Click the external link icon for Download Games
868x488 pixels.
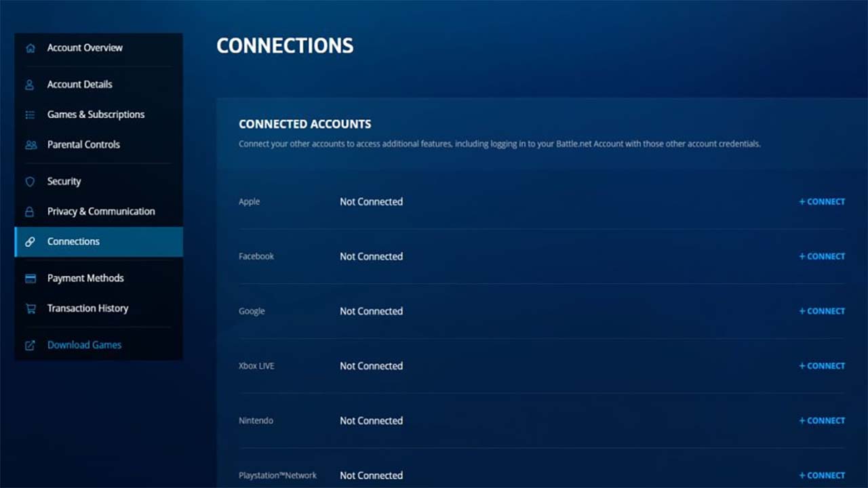(30, 345)
